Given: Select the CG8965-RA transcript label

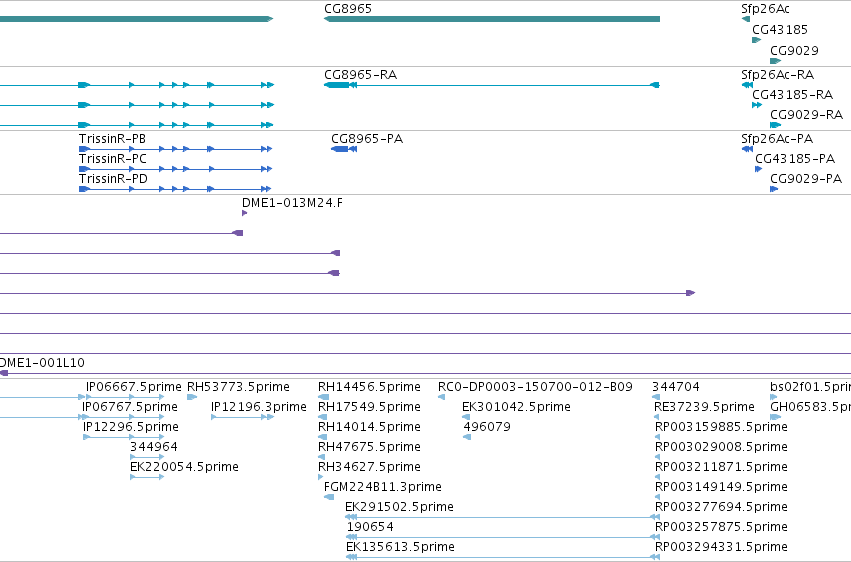Looking at the screenshot, I should pyautogui.click(x=360, y=75).
